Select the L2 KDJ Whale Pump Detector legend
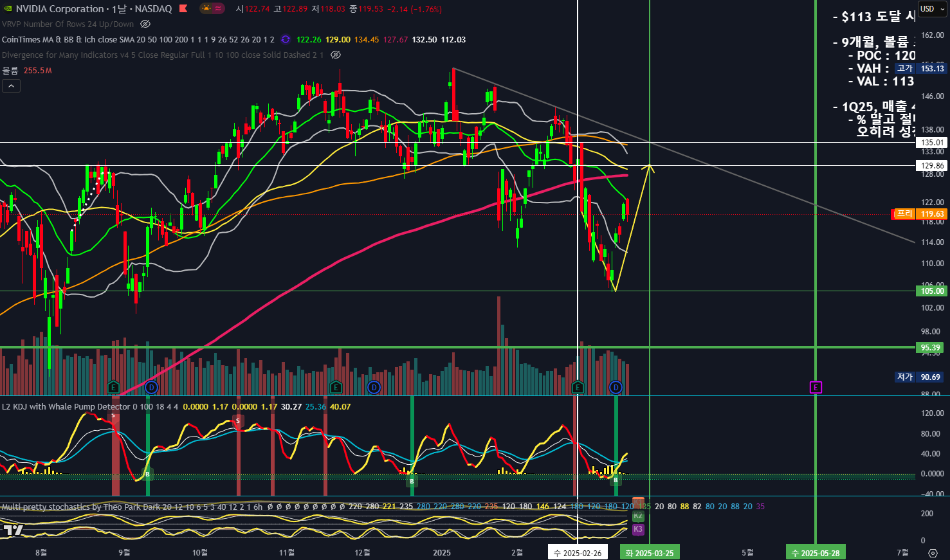This screenshot has height=560, width=950. (66, 406)
